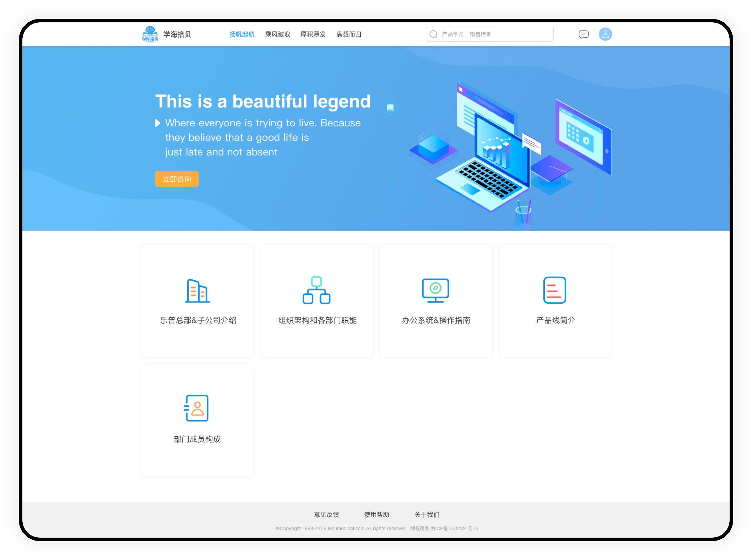The width and height of the screenshot is (752, 560).
Task: Go to the 满载而归 tab
Action: pyautogui.click(x=349, y=34)
